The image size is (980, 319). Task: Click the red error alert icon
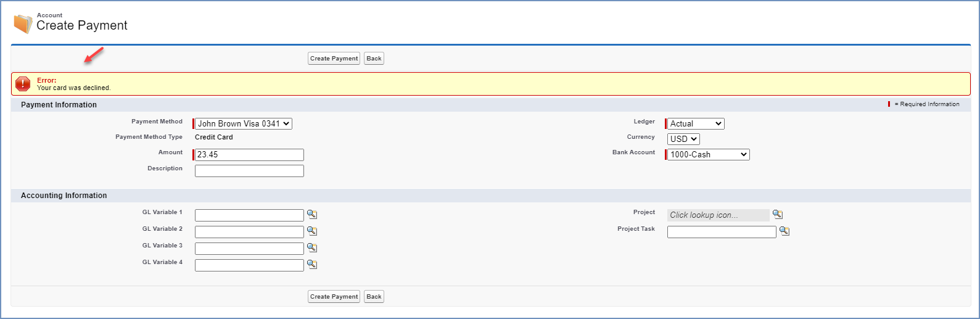click(23, 84)
